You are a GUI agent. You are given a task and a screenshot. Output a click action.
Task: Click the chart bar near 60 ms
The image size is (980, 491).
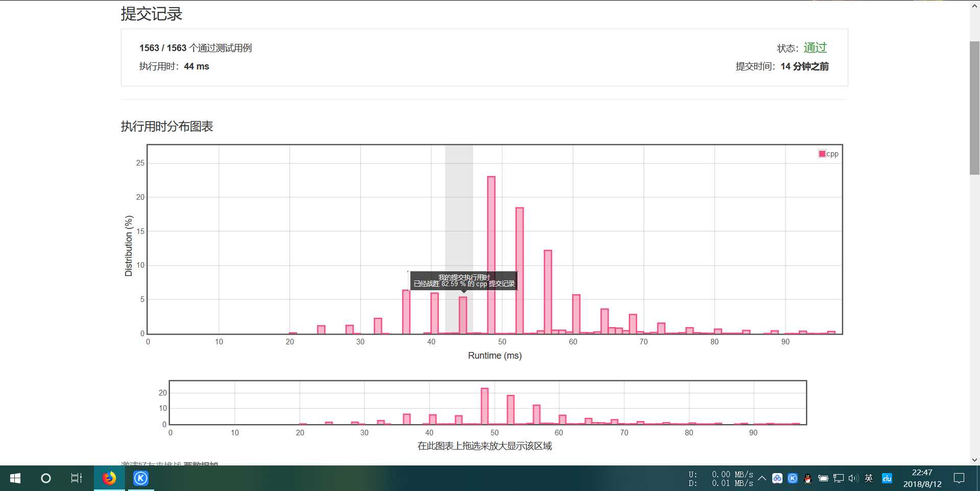576,314
